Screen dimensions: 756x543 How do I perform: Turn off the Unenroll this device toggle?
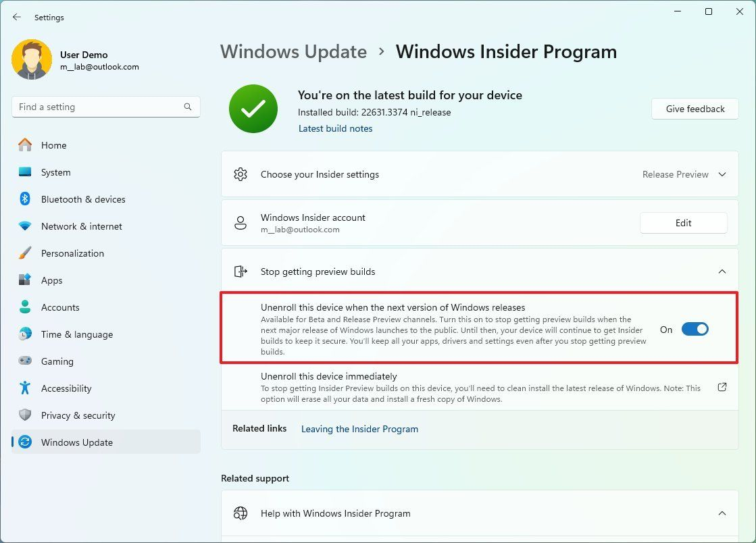pyautogui.click(x=695, y=329)
